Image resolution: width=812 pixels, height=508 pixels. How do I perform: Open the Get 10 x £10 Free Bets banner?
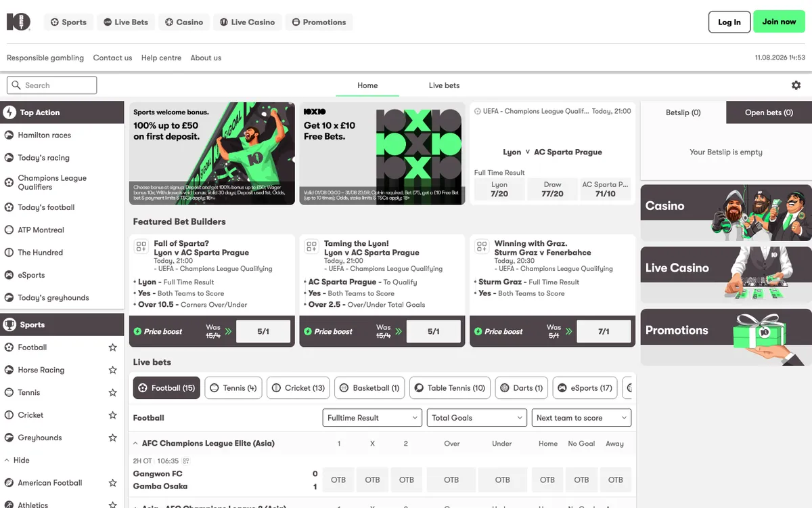click(382, 153)
